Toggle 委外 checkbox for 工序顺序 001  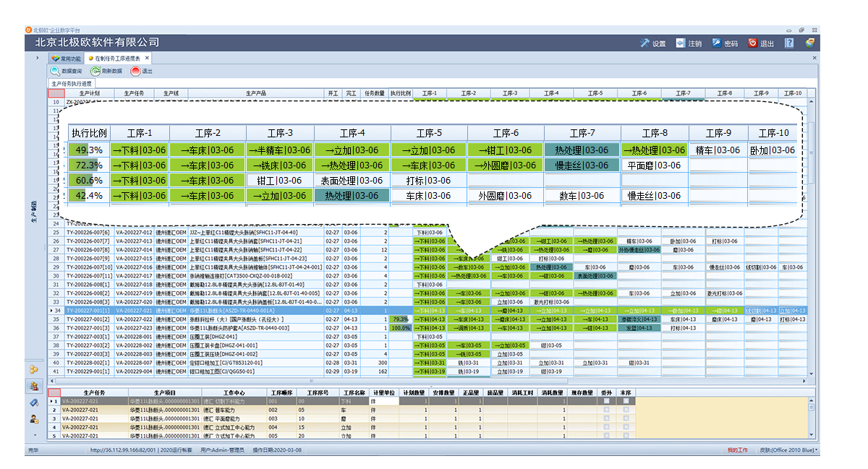[606, 401]
